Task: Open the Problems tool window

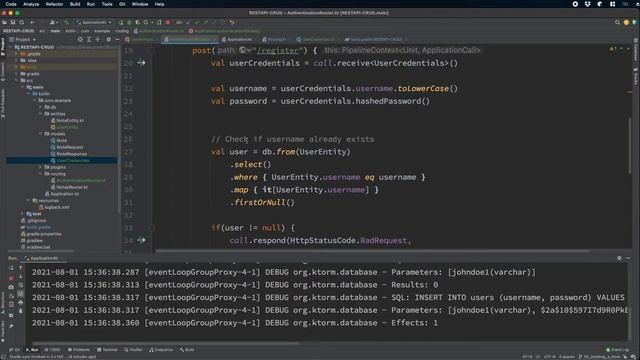Action: (79, 350)
